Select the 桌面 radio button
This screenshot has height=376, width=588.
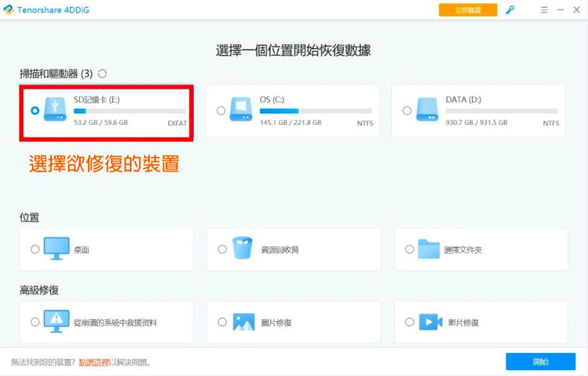pos(35,249)
